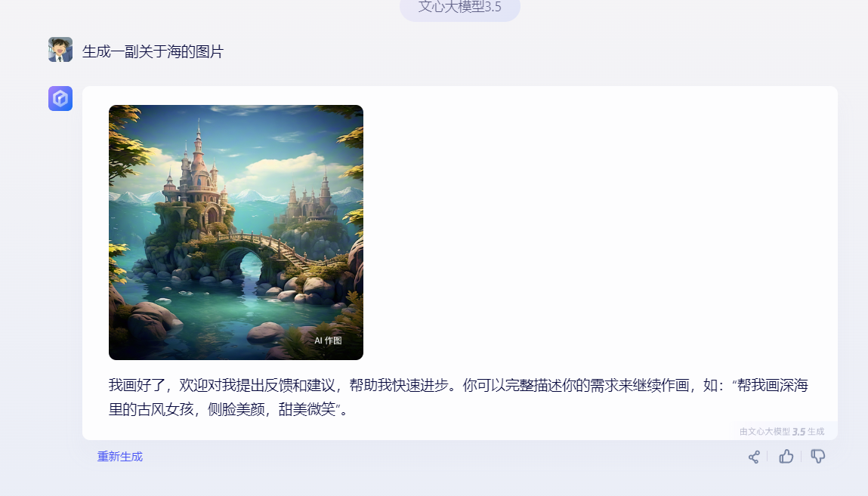Viewport: 868px width, 496px height.
Task: Click the example prompt 帮我画深海
Action: coord(773,385)
